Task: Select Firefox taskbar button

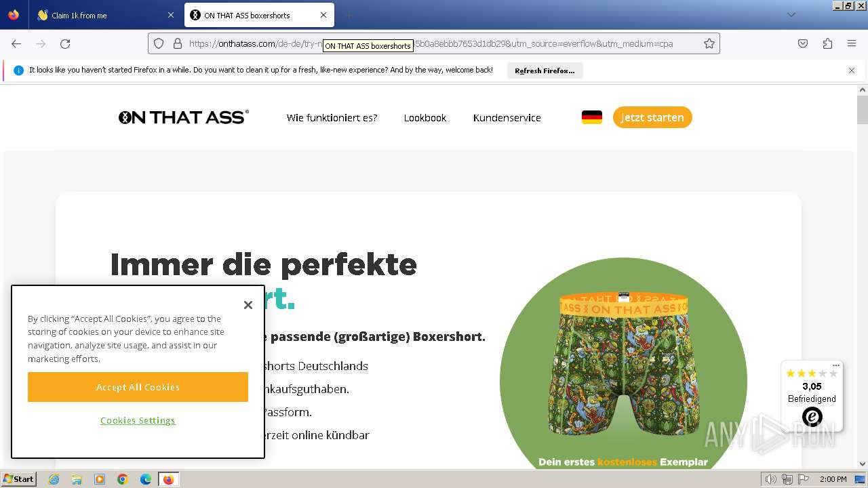Action: pyautogui.click(x=168, y=479)
